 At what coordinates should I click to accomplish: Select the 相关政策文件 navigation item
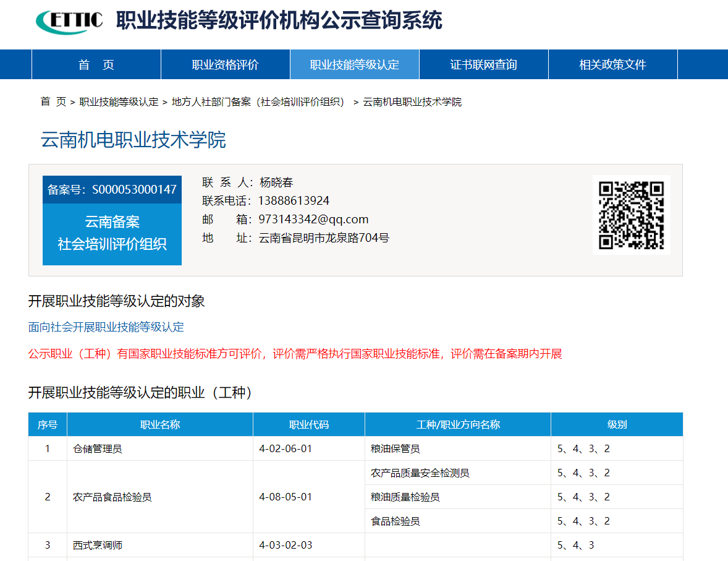pyautogui.click(x=612, y=64)
